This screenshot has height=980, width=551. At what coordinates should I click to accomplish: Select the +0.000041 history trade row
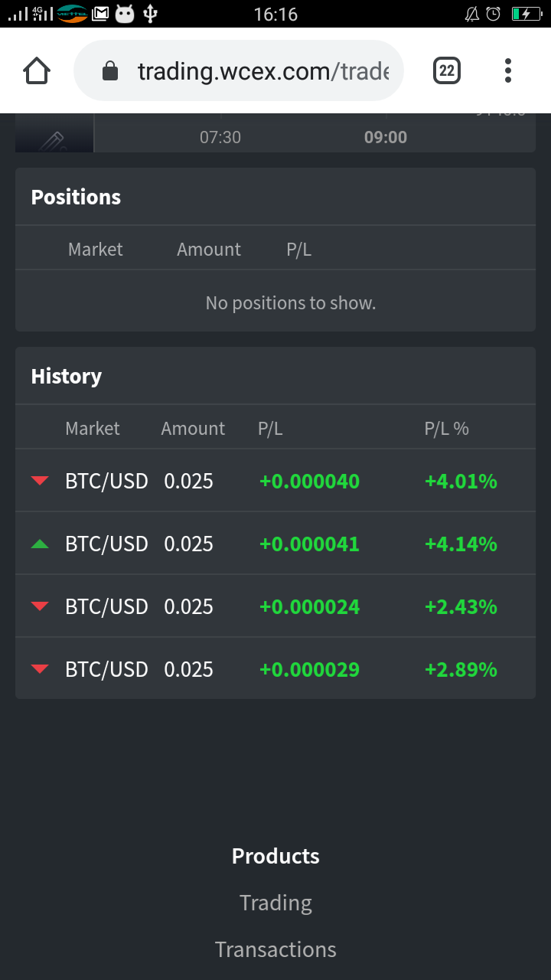pos(309,544)
